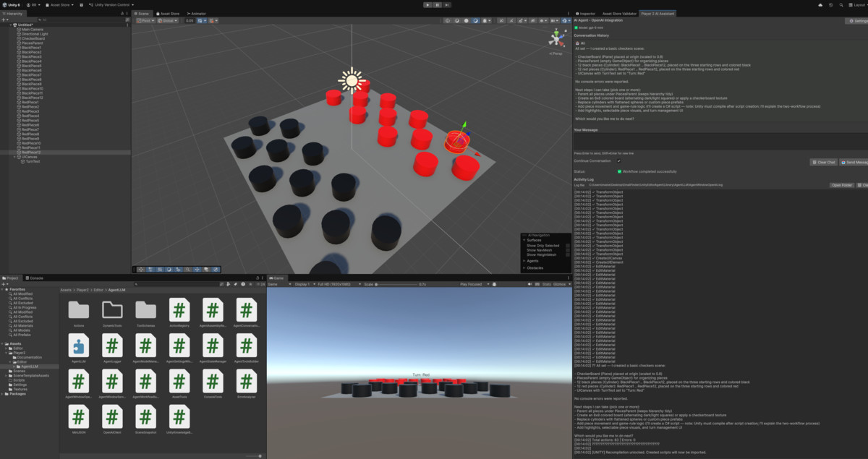Collapse the Untitled scene in Hierarchy

[x=12, y=25]
